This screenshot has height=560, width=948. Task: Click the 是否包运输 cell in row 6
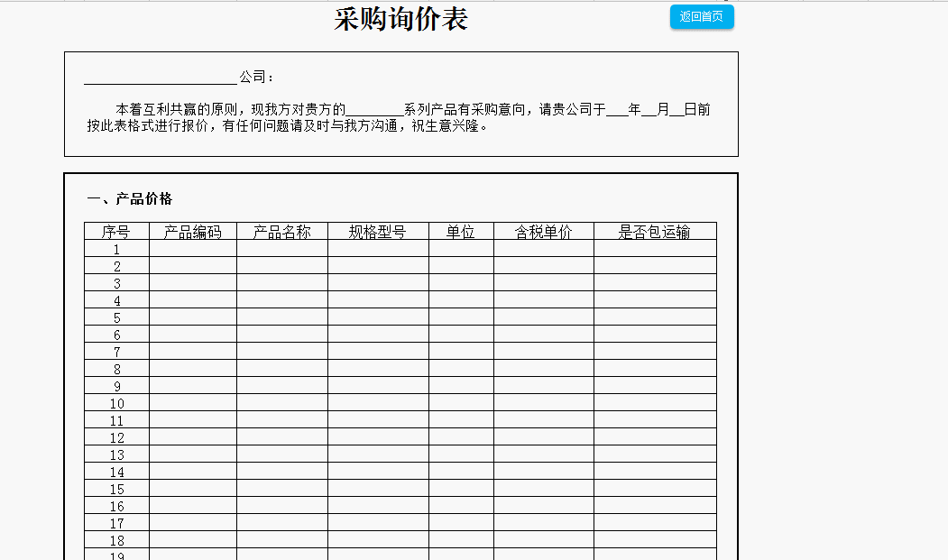(656, 335)
